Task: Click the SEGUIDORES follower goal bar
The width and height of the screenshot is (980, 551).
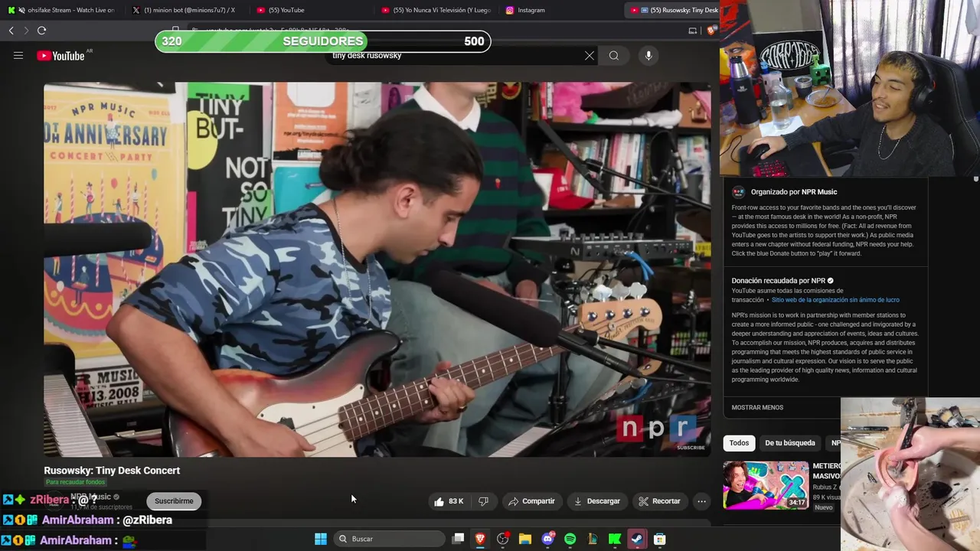Action: (x=322, y=41)
